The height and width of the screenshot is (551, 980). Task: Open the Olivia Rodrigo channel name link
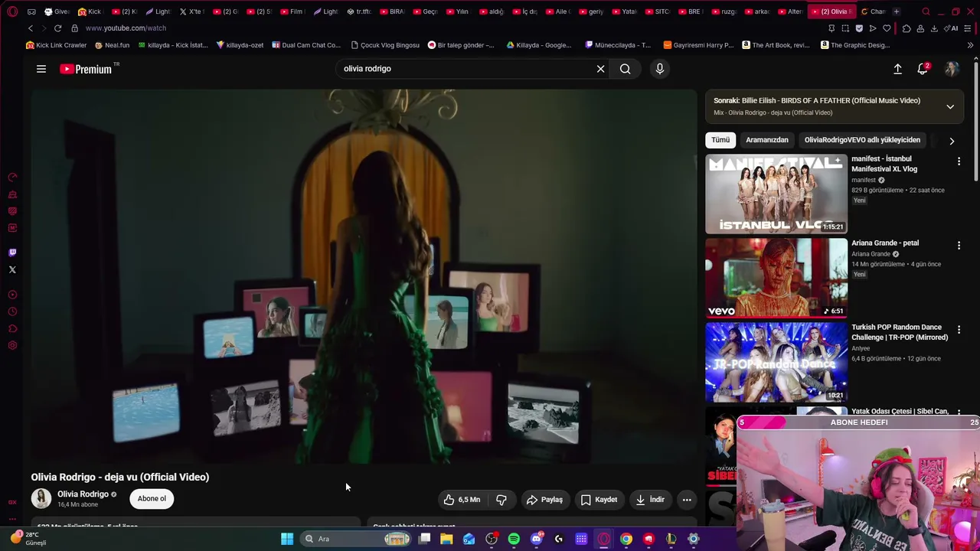click(83, 494)
